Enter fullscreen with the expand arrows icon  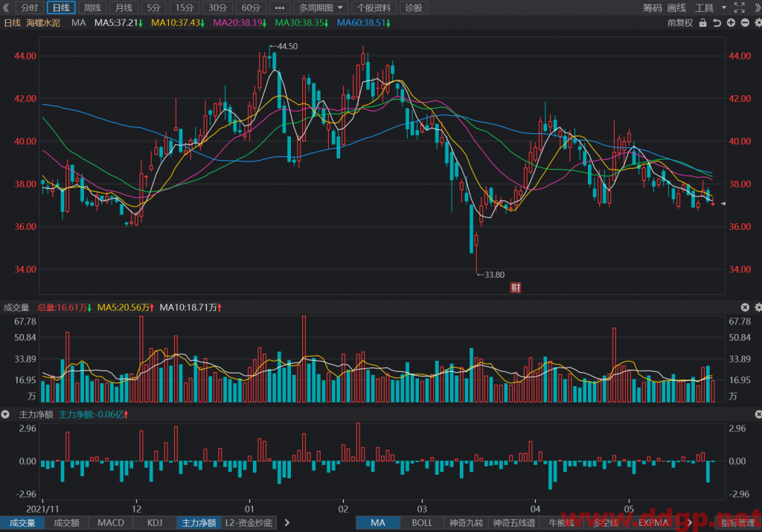point(739,7)
